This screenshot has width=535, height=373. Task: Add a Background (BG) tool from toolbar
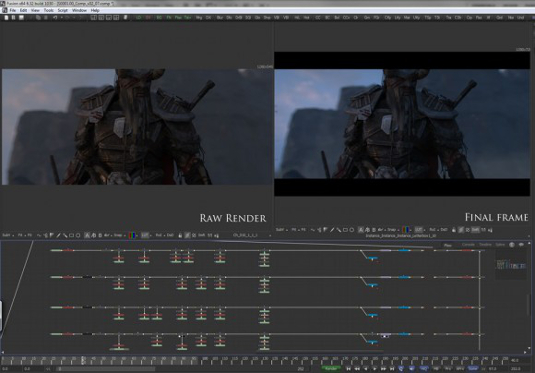point(159,17)
